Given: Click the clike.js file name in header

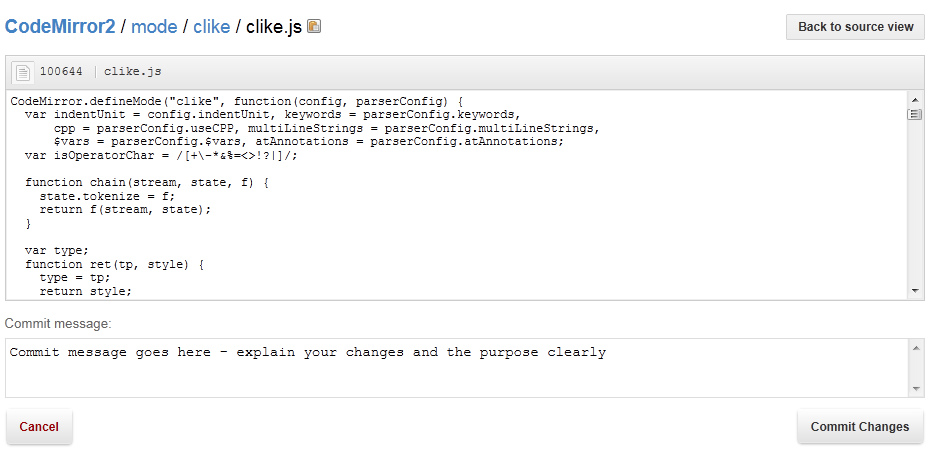Looking at the screenshot, I should [133, 72].
